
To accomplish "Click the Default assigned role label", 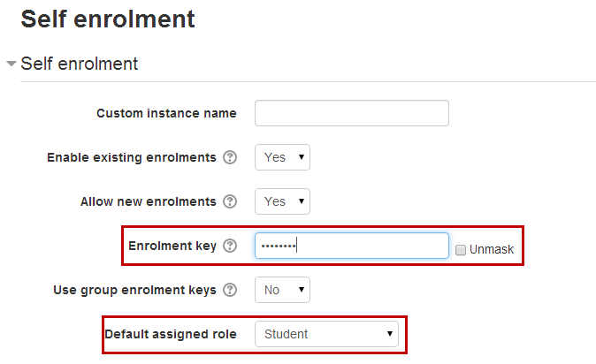I will pyautogui.click(x=171, y=334).
